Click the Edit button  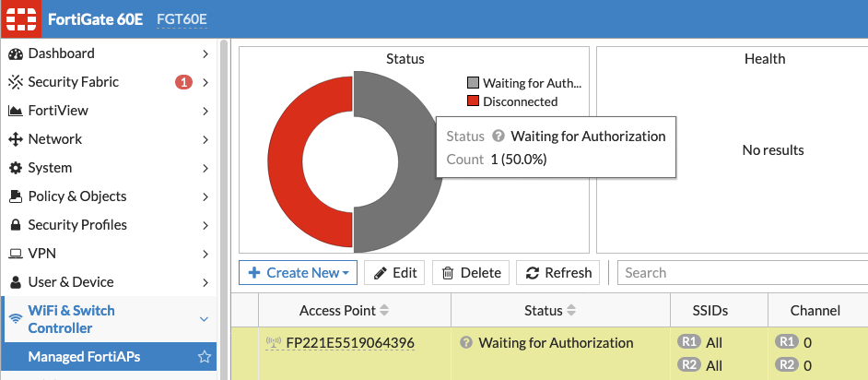(x=394, y=272)
